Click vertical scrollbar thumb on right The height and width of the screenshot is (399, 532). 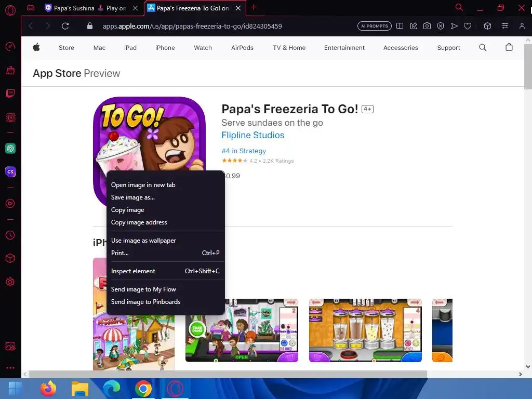point(528,66)
